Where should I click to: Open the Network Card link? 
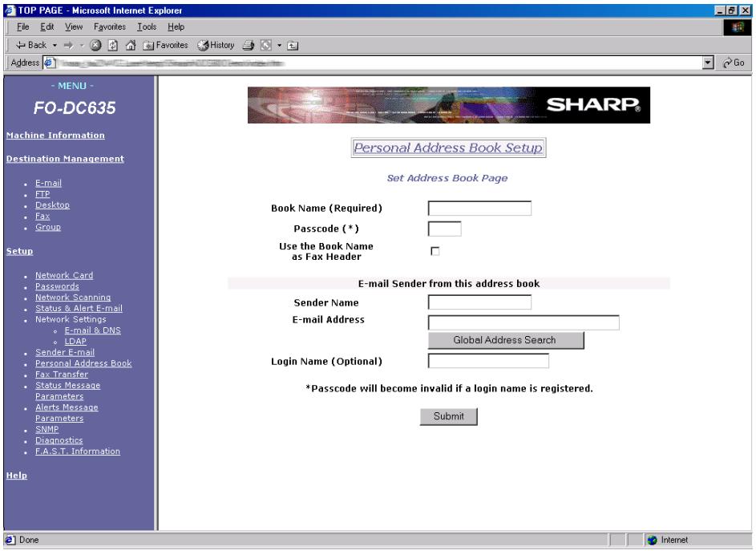click(x=64, y=276)
